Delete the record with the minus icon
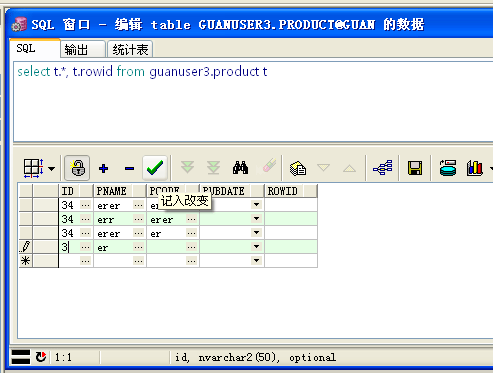 [x=129, y=169]
